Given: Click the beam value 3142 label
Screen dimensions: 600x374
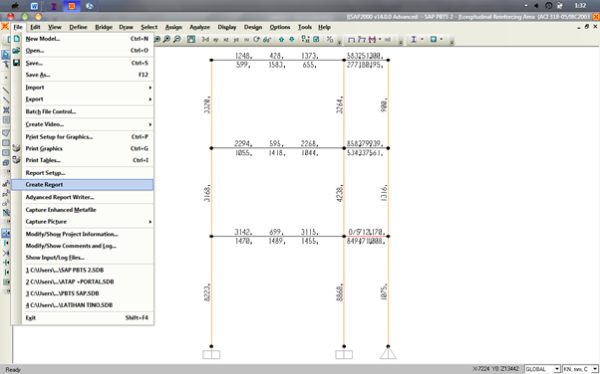Looking at the screenshot, I should 243,232.
